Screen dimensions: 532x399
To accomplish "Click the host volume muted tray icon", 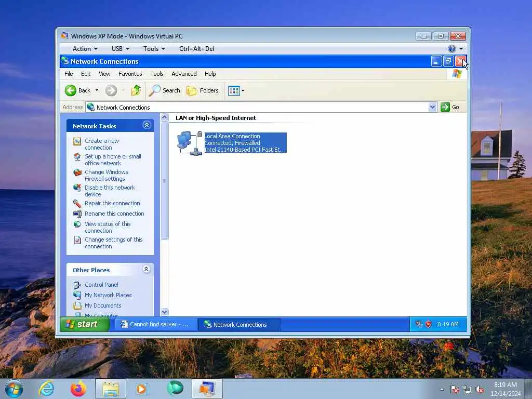I will [x=480, y=390].
